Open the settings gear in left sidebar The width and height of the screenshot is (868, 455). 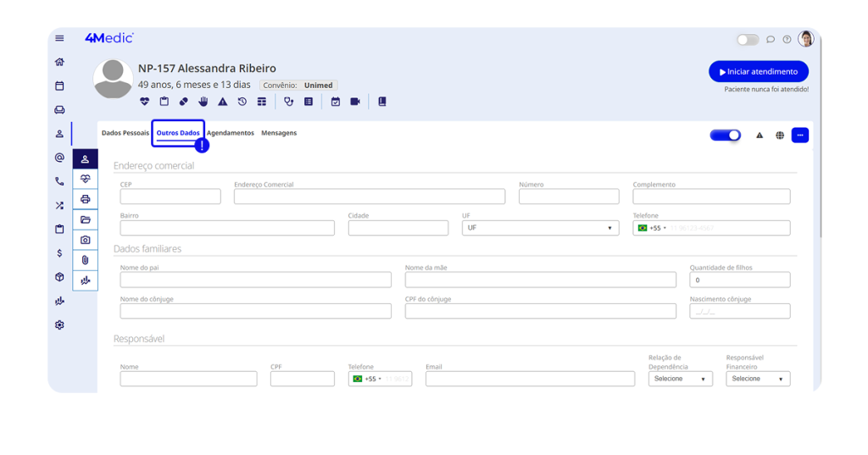(x=59, y=325)
